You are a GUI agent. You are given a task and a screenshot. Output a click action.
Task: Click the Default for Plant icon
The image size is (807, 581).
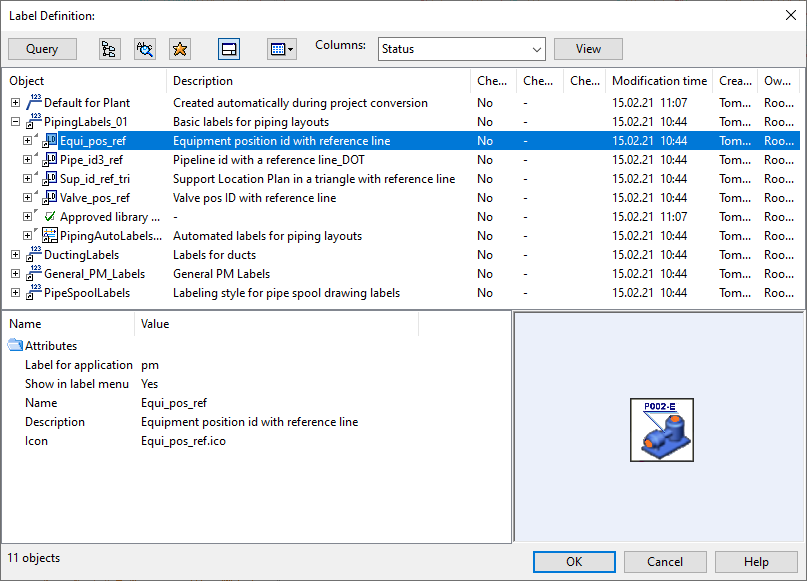coord(33,102)
